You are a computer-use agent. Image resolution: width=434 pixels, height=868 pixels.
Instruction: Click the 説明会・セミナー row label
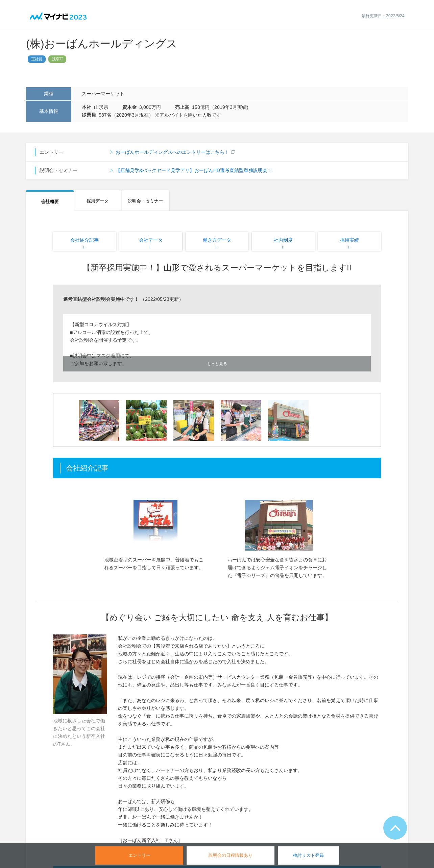tap(58, 170)
